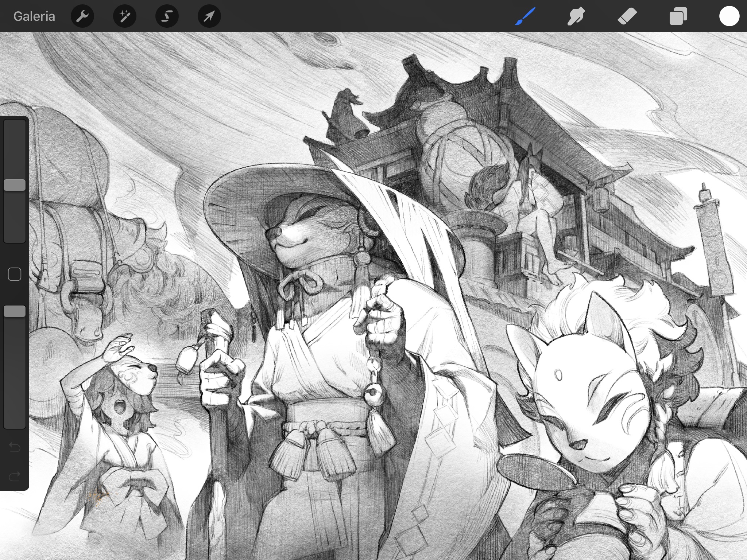747x560 pixels.
Task: Select the Eraser tool
Action: coord(627,16)
